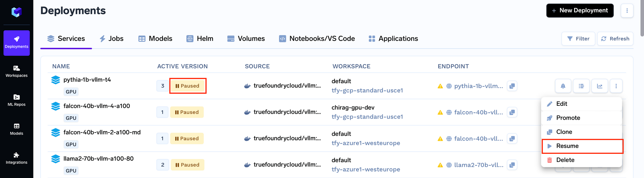Switch to the Notebooks/VS Code tab
This screenshot has height=178, width=644.
(317, 39)
